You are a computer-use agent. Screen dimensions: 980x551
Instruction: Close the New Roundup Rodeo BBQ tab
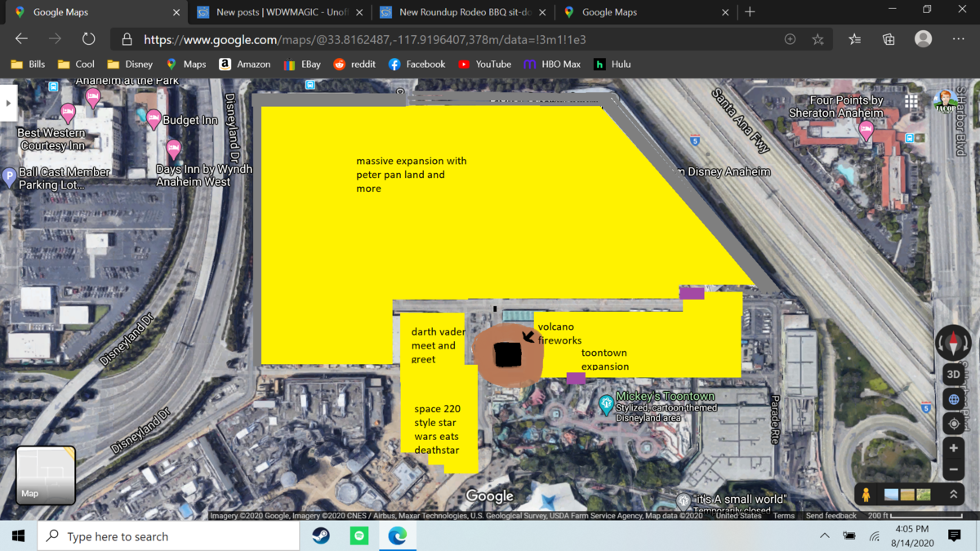point(543,12)
